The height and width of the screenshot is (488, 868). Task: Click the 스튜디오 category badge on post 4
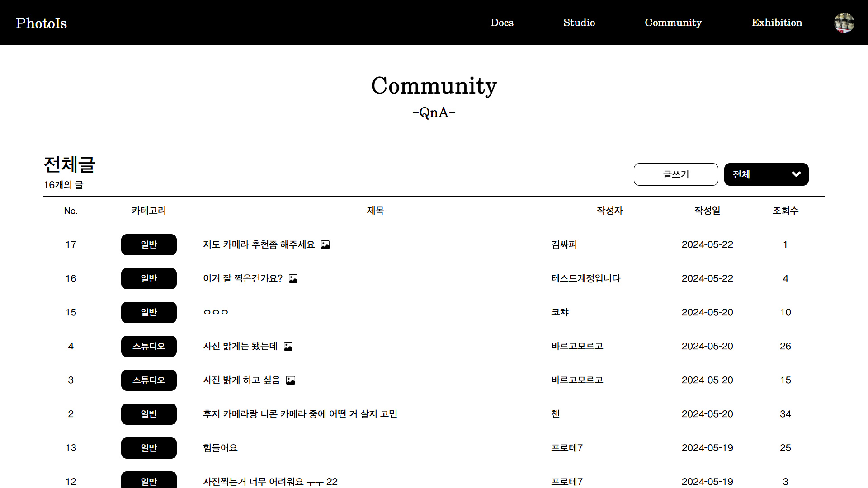[149, 346]
